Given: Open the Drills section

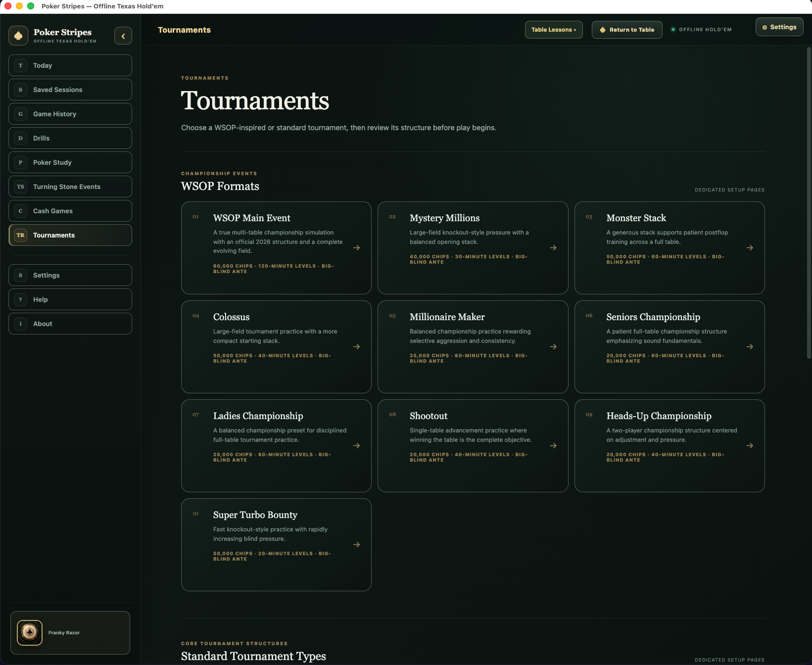Looking at the screenshot, I should click(70, 138).
